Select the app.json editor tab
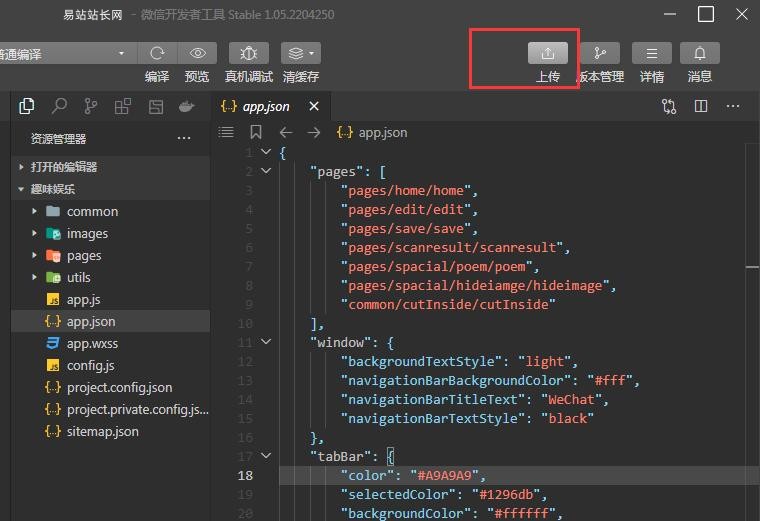Viewport: 760px width, 521px height. [265, 106]
